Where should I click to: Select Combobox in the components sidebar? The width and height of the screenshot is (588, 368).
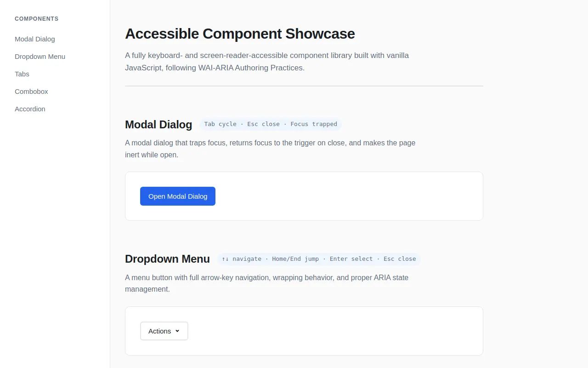pos(31,92)
